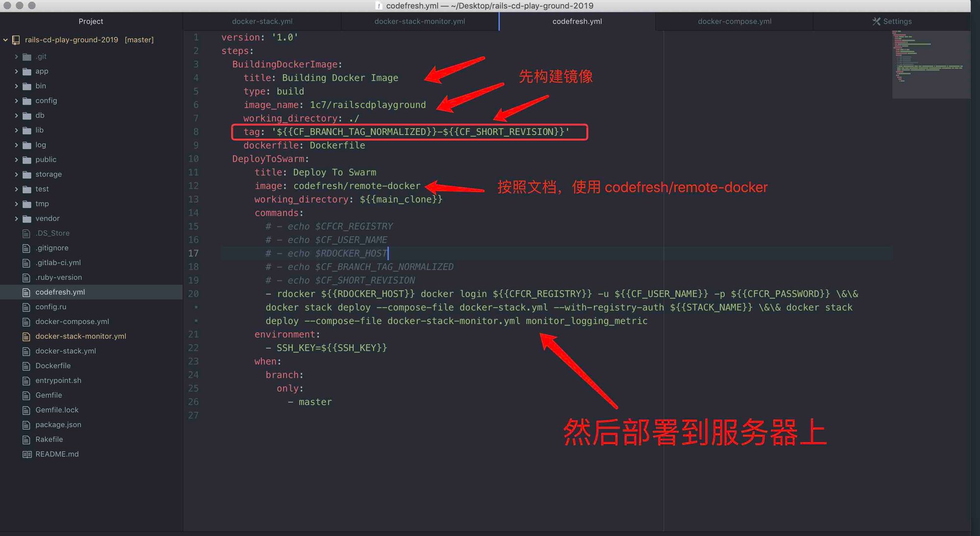Select the Dockerfile icon in the project panel
This screenshot has height=536, width=980.
[x=26, y=365]
